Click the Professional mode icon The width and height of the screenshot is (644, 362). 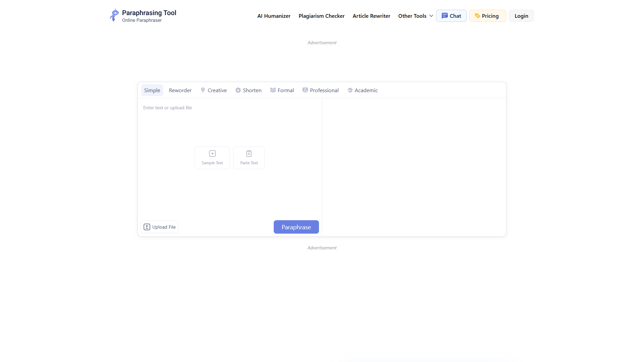coord(305,90)
